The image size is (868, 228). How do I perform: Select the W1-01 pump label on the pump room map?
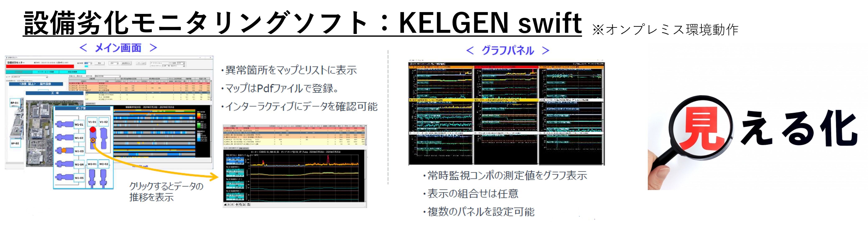point(79,124)
